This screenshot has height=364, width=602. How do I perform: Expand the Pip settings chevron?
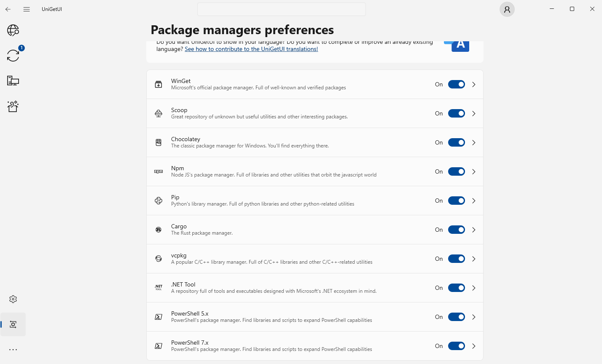474,201
